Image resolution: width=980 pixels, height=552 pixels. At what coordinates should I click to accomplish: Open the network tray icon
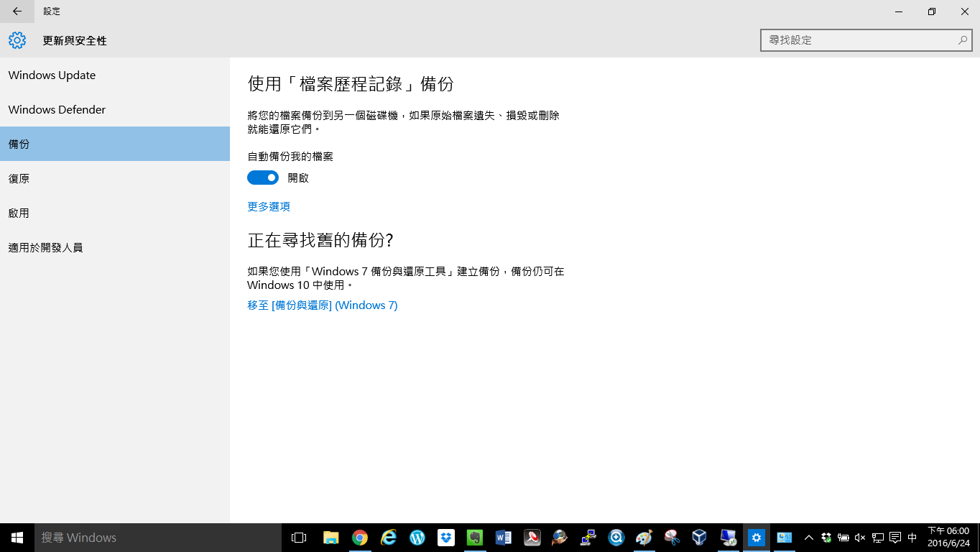(x=878, y=538)
